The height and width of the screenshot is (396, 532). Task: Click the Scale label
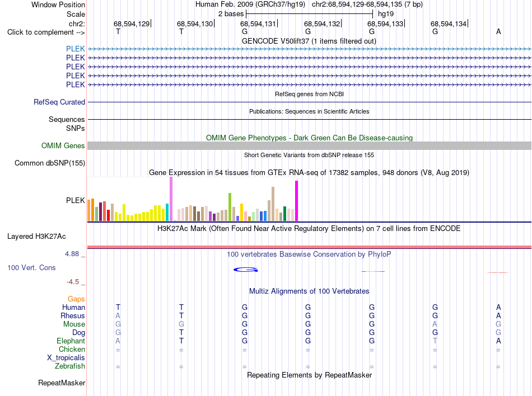[x=76, y=14]
